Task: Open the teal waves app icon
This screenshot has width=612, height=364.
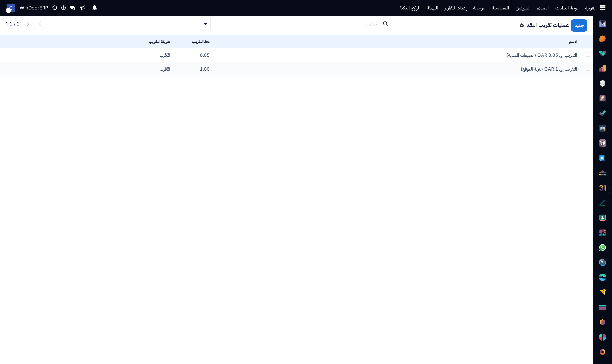Action: tap(602, 277)
